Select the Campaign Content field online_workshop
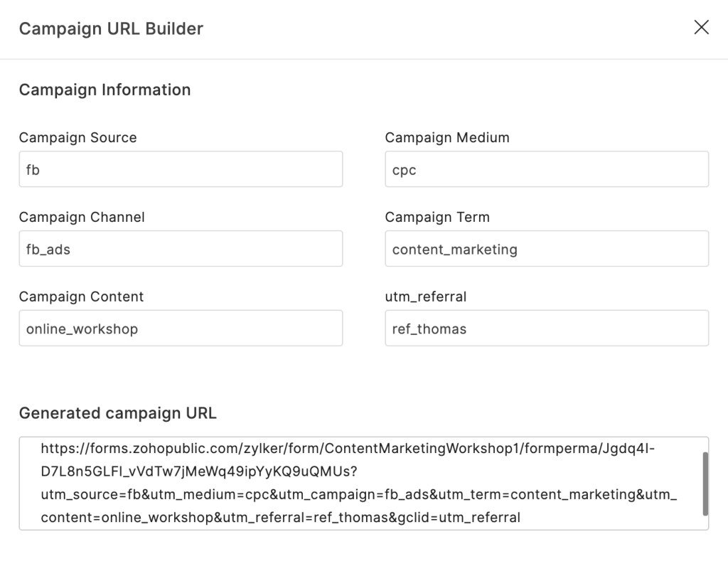Image resolution: width=728 pixels, height=586 pixels. click(x=181, y=328)
